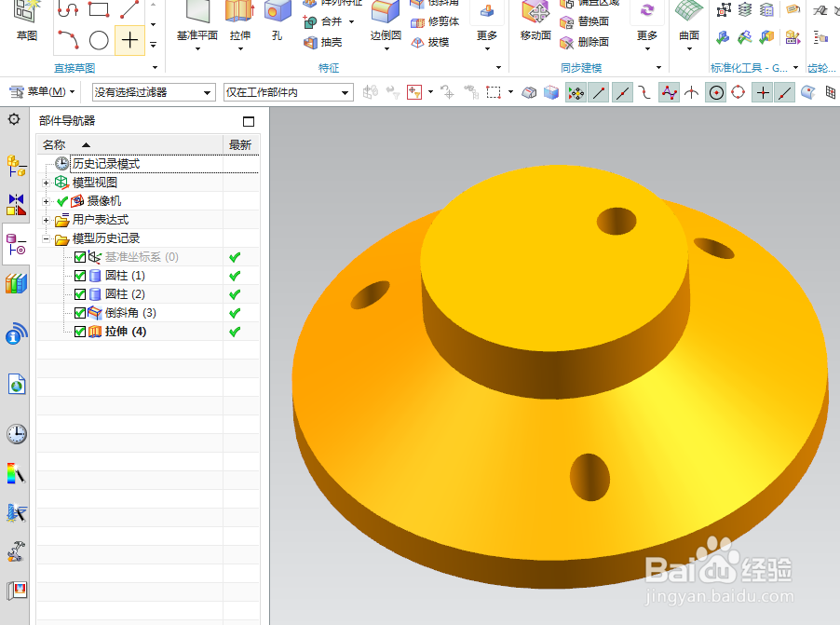Uncheck the 基准坐标系 (0) checkbox
Screen dimensions: 840x625
point(80,257)
